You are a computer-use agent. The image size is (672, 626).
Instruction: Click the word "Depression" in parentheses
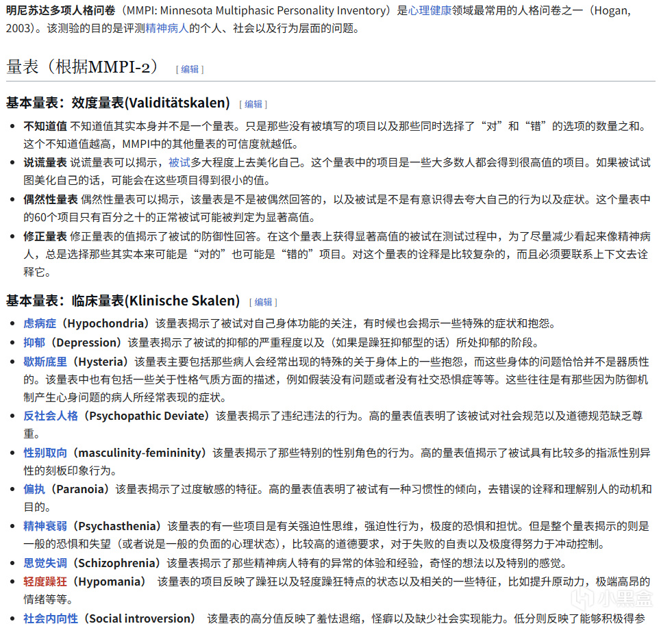tap(86, 342)
